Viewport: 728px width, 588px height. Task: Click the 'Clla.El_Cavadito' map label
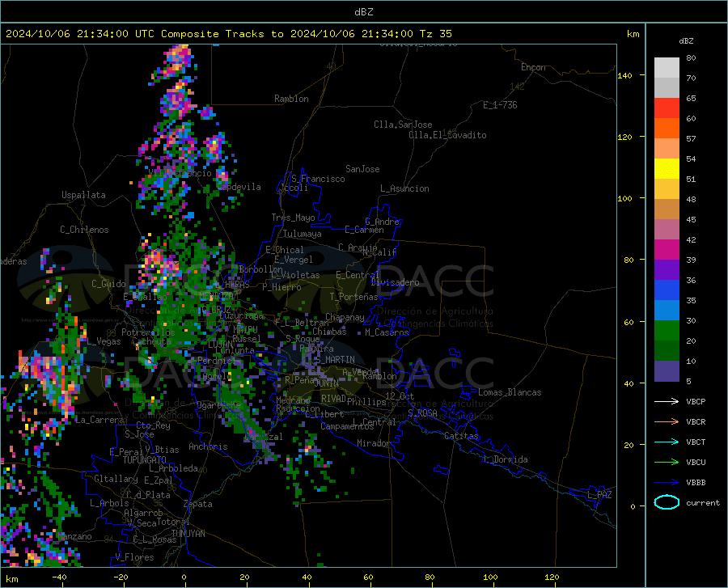point(447,135)
